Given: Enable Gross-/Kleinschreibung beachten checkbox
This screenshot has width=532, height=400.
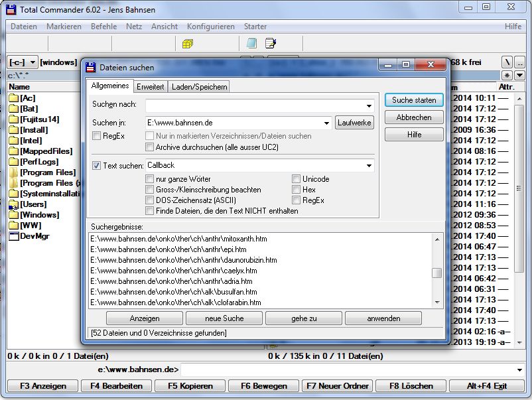Looking at the screenshot, I should tap(149, 189).
